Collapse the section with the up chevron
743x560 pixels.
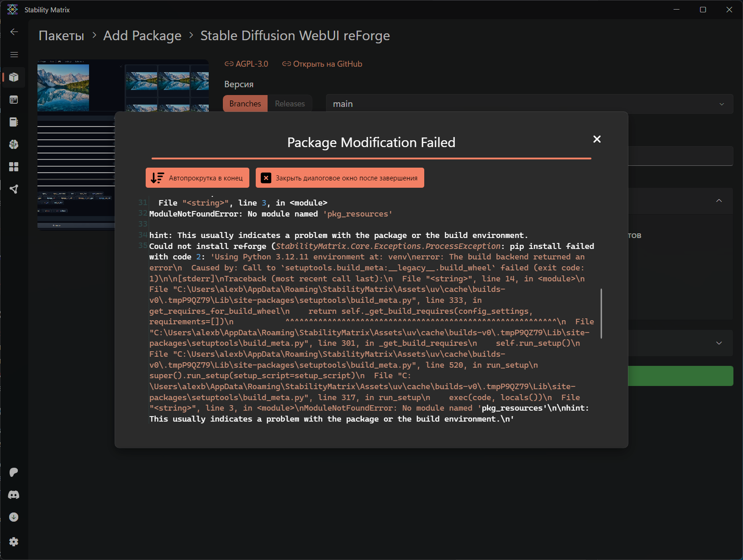[x=719, y=201]
